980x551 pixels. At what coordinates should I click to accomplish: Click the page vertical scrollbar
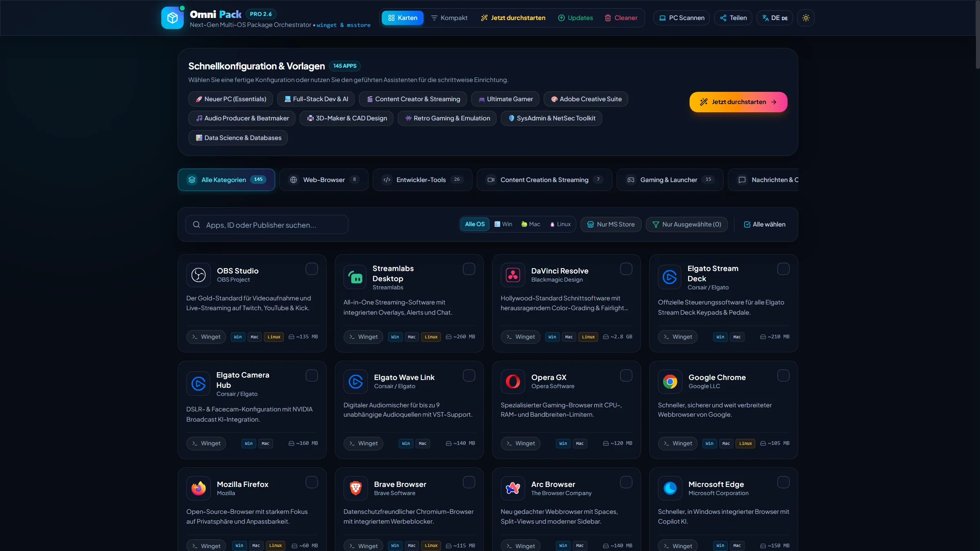pyautogui.click(x=978, y=35)
